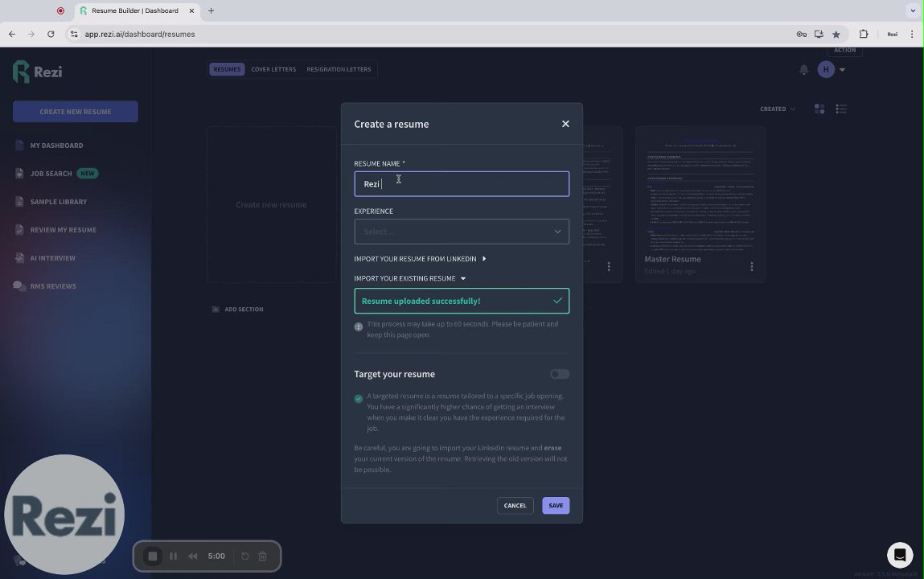Open the Chrome three-dot menu
924x579 pixels.
[912, 34]
